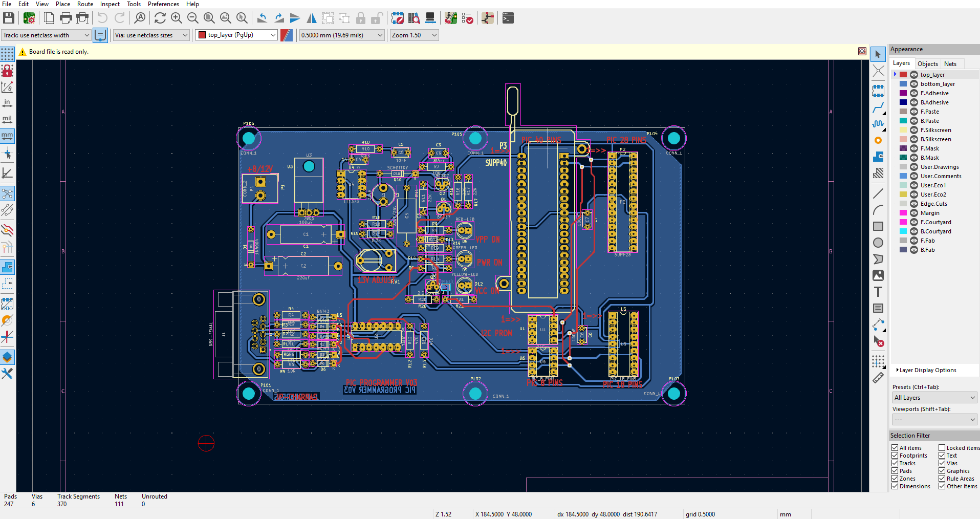Uncheck All items in Selection Filter
The width and height of the screenshot is (980, 519).
(x=895, y=448)
